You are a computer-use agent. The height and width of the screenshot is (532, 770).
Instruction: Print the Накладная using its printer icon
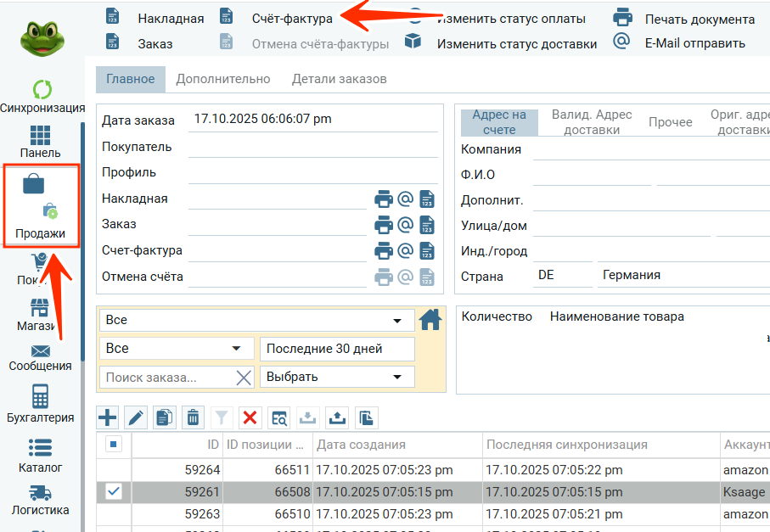pyautogui.click(x=384, y=199)
